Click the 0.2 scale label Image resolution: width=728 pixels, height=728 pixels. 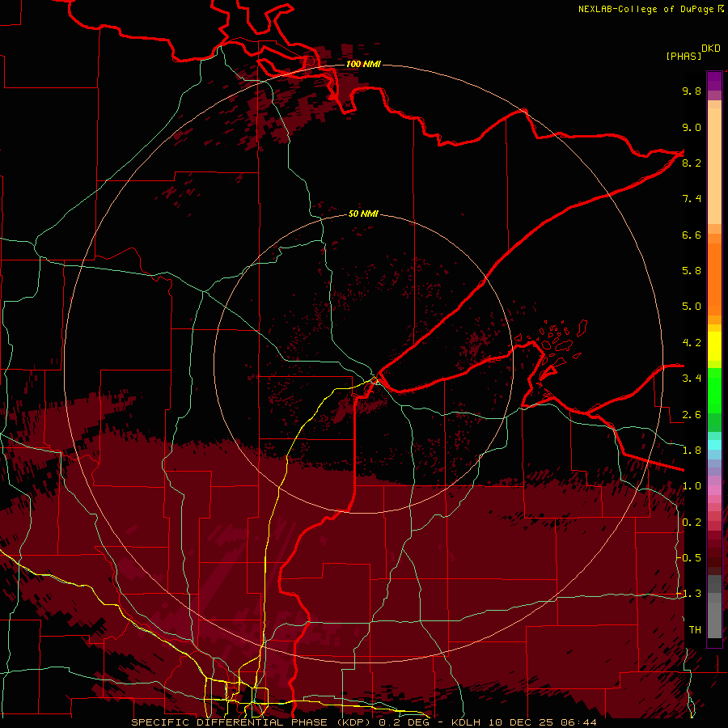[692, 523]
